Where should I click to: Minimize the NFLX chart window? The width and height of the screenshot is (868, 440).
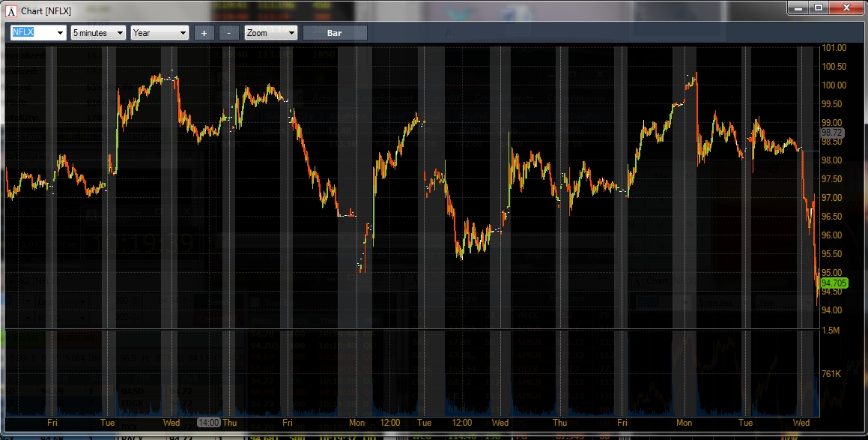(x=798, y=7)
